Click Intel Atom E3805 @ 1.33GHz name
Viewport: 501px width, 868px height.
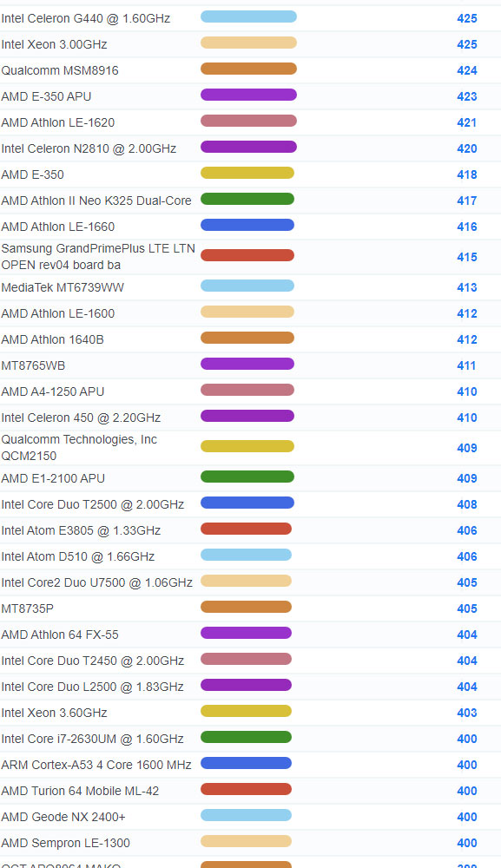point(81,530)
